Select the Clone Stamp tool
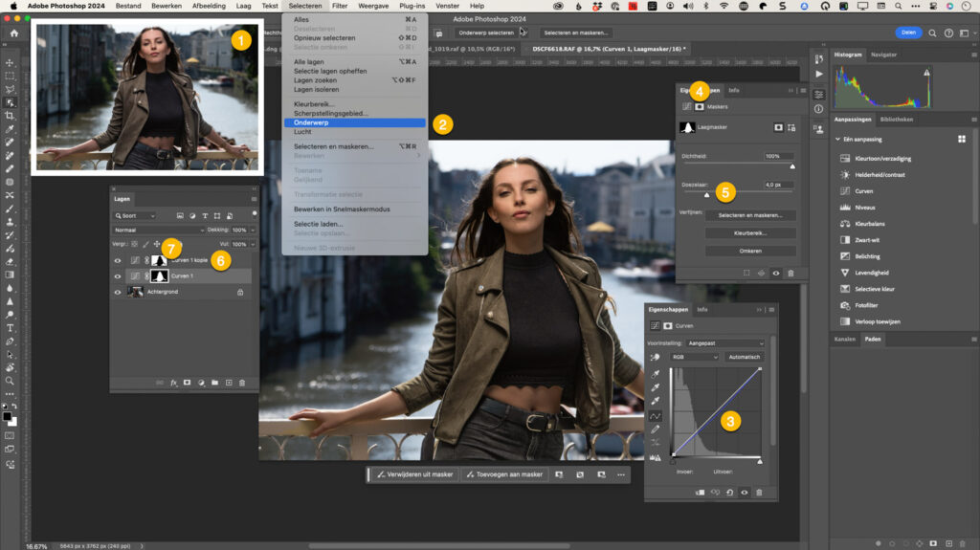Viewport: 980px width, 550px height. [x=10, y=222]
